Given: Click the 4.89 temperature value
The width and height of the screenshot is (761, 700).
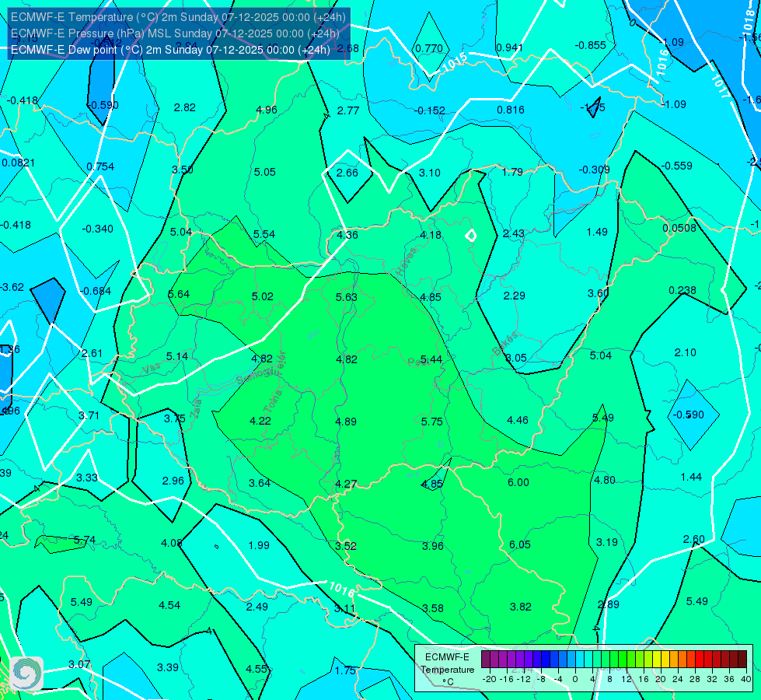Looking at the screenshot, I should [346, 422].
